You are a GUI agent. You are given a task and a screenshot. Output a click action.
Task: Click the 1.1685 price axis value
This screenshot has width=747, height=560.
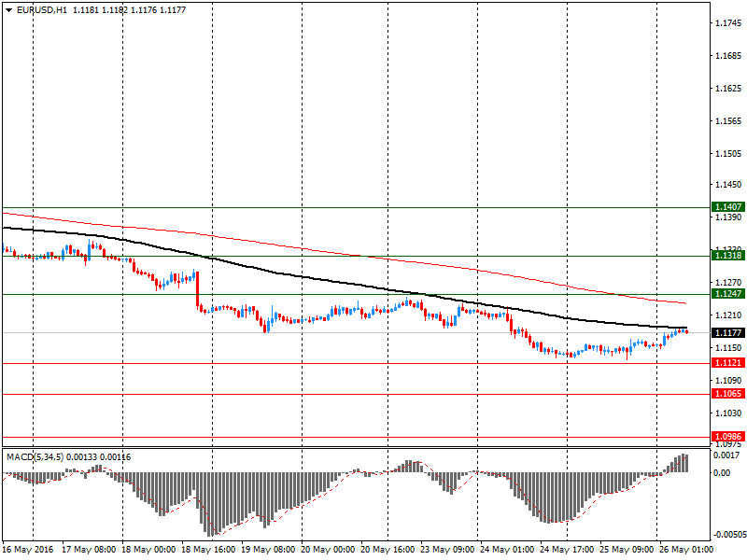tap(728, 56)
